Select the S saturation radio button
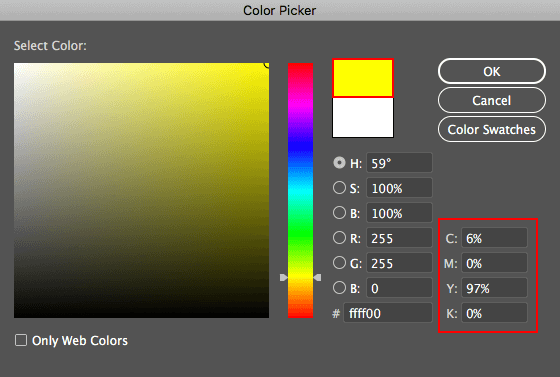This screenshot has width=560, height=377. [x=339, y=188]
